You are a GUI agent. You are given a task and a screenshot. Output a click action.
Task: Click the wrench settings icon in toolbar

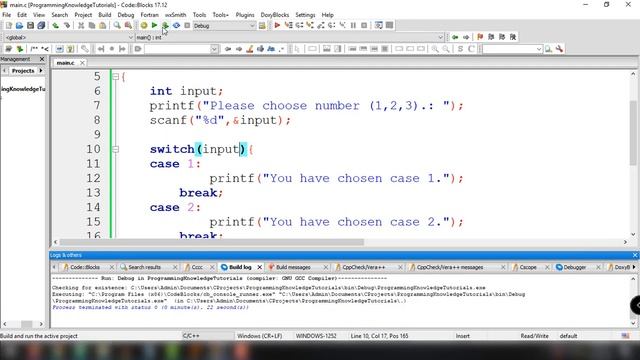[559, 49]
